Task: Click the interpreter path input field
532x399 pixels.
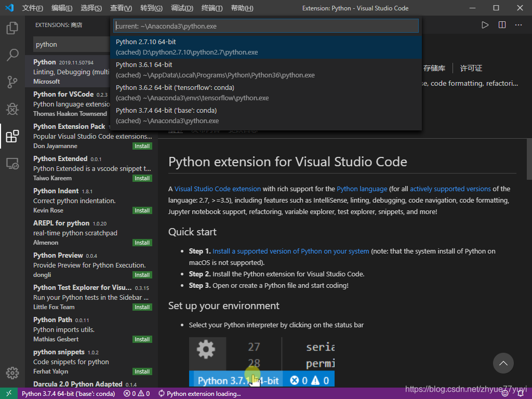Action: click(x=266, y=26)
